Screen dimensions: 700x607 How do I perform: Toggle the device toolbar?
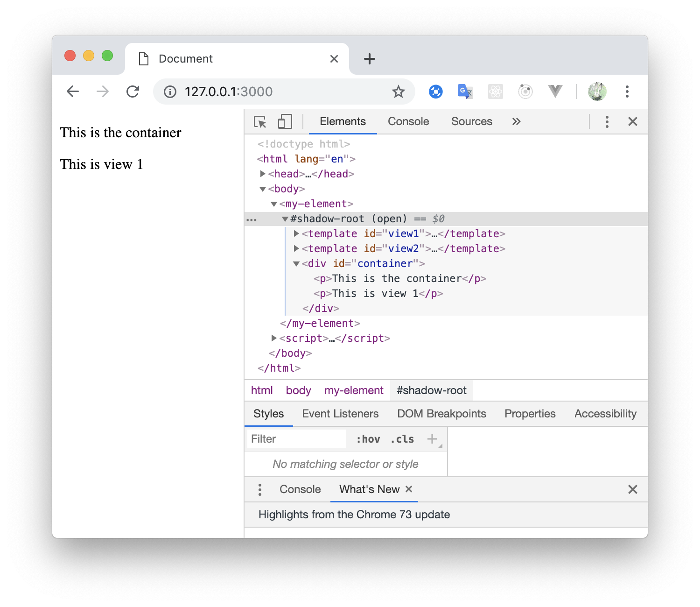(x=284, y=121)
